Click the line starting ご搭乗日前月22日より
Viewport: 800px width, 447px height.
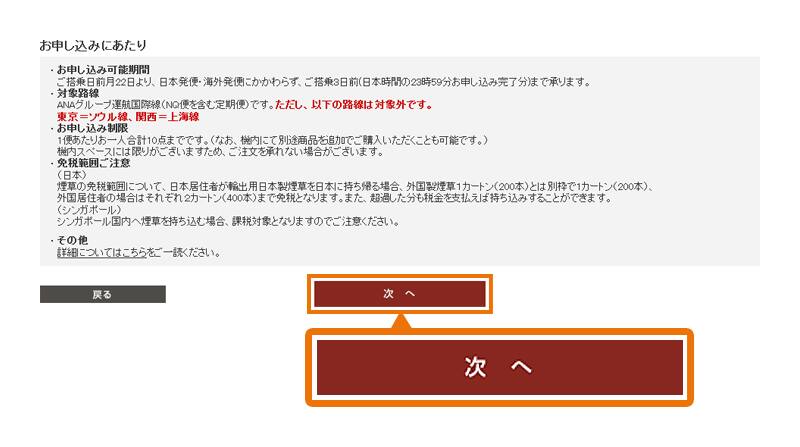[323, 82]
